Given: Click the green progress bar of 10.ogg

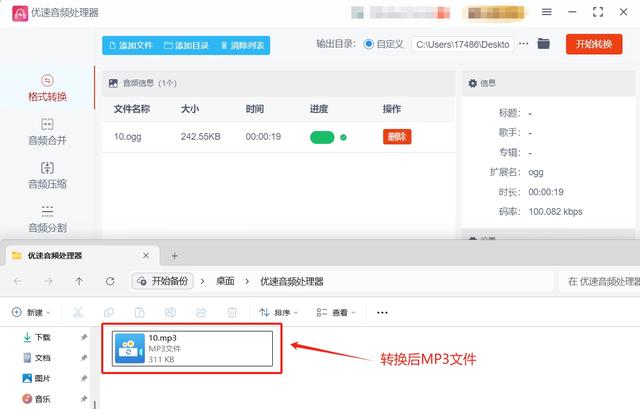Looking at the screenshot, I should point(322,137).
